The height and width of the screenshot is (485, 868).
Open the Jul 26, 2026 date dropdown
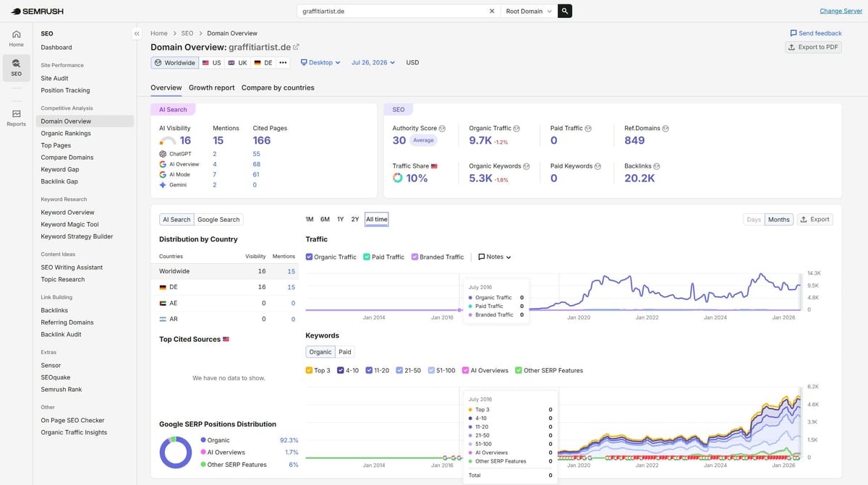click(373, 63)
